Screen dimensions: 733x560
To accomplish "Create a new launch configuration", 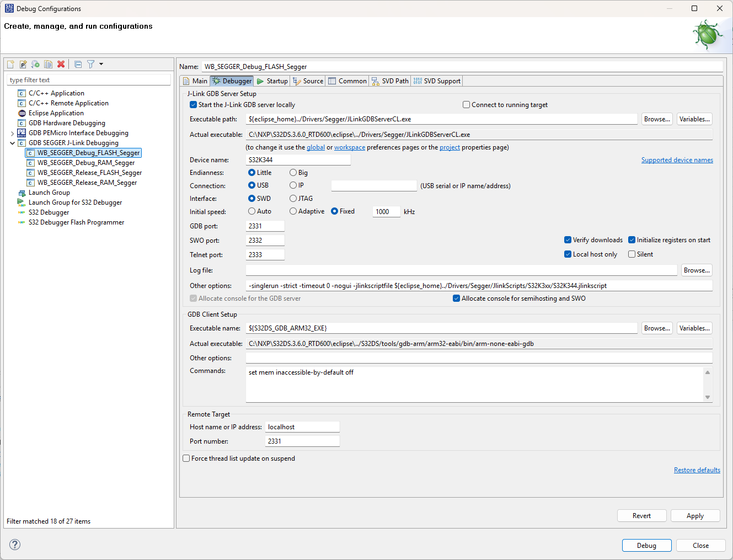I will pos(10,65).
